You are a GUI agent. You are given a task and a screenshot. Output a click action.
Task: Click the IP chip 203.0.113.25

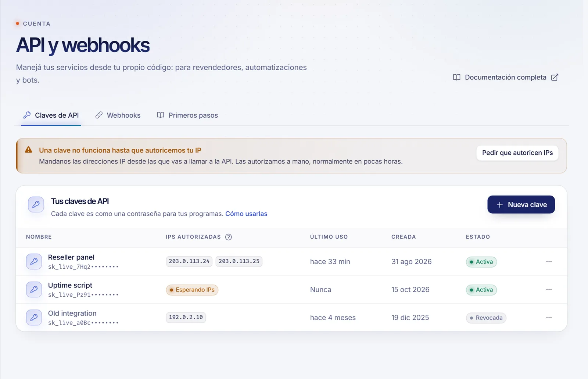click(x=239, y=261)
